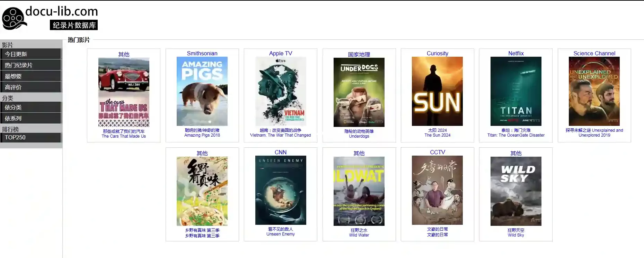Viewport: 644px width, 258px height.
Task: Click the Unseen Enemy poster
Action: click(x=281, y=190)
